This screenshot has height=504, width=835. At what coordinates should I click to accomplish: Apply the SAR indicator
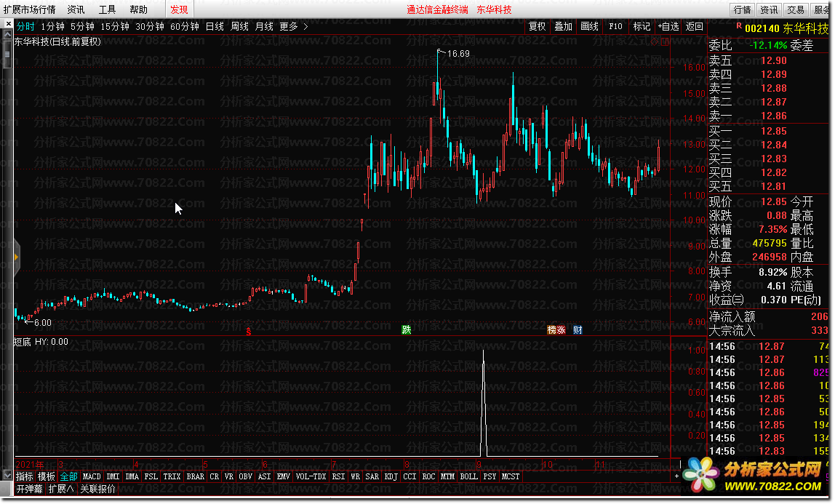coord(372,476)
